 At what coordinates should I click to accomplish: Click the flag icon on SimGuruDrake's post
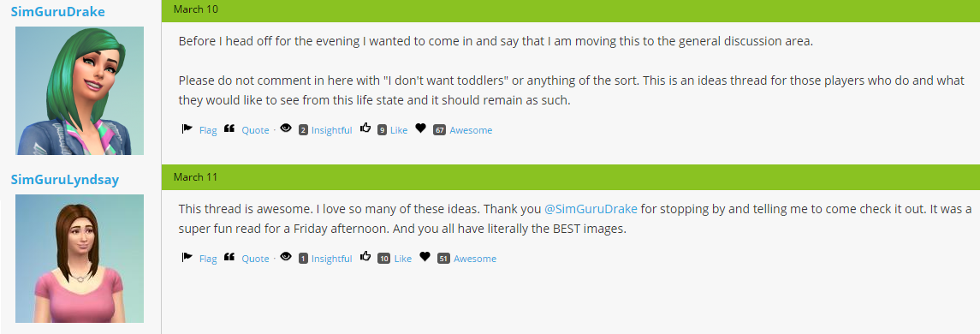pos(187,128)
